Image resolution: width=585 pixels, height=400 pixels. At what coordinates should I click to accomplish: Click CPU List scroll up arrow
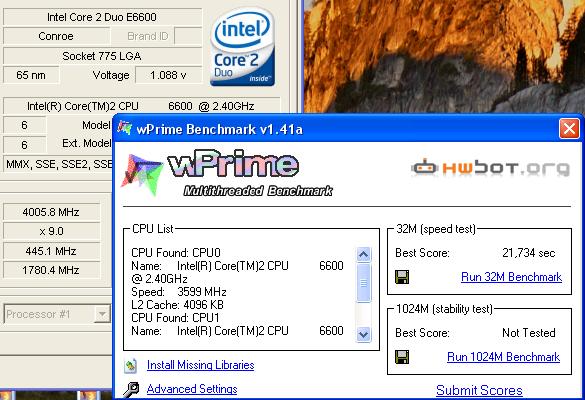(363, 254)
